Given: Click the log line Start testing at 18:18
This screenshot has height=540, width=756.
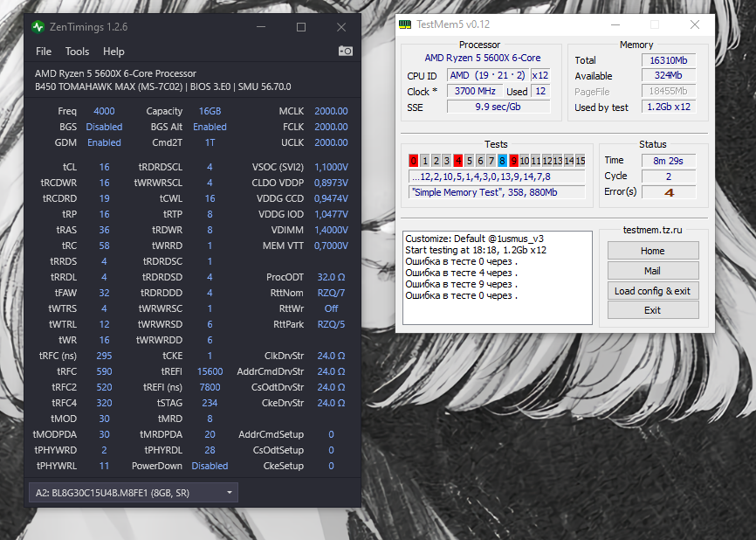Looking at the screenshot, I should (x=476, y=250).
